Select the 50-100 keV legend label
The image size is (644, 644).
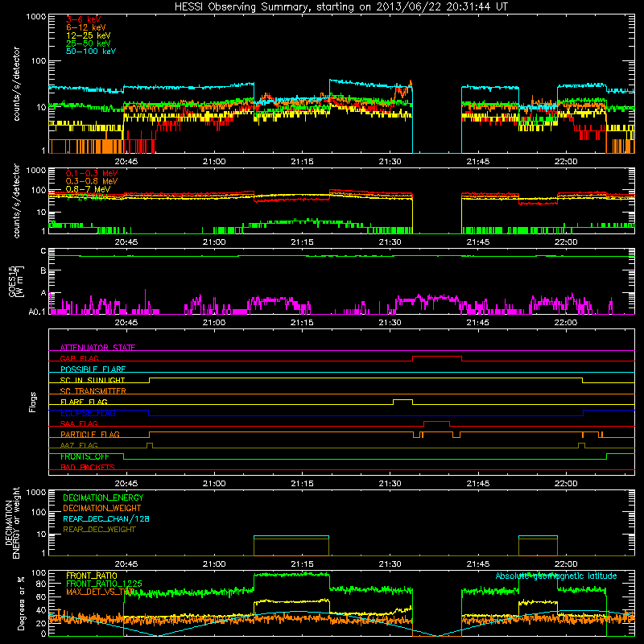(x=91, y=52)
